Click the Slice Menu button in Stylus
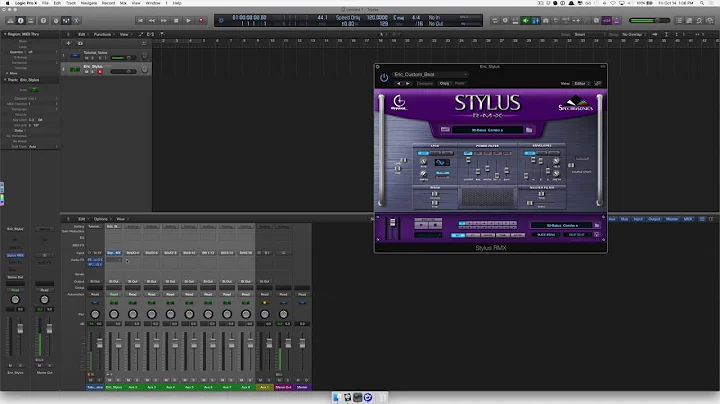Viewport: 720px width, 404px height. 546,235
